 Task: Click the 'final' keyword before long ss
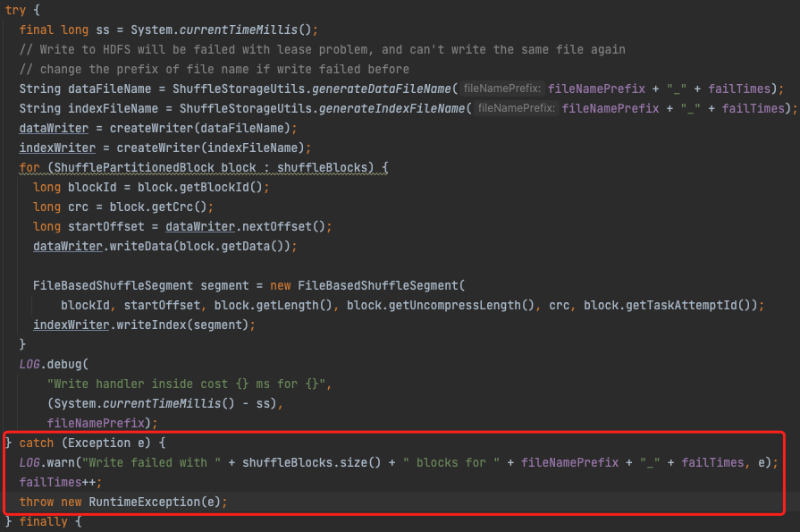[37, 30]
